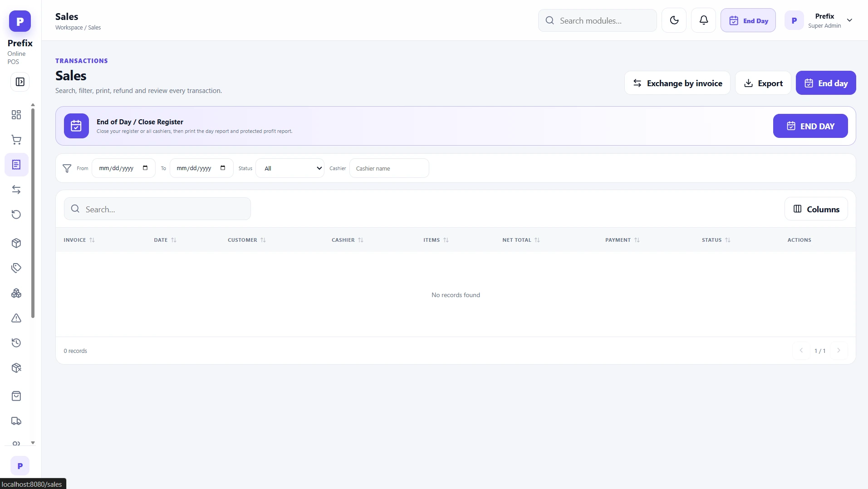The height and width of the screenshot is (489, 868).
Task: Toggle dark mode moon icon
Action: point(674,20)
